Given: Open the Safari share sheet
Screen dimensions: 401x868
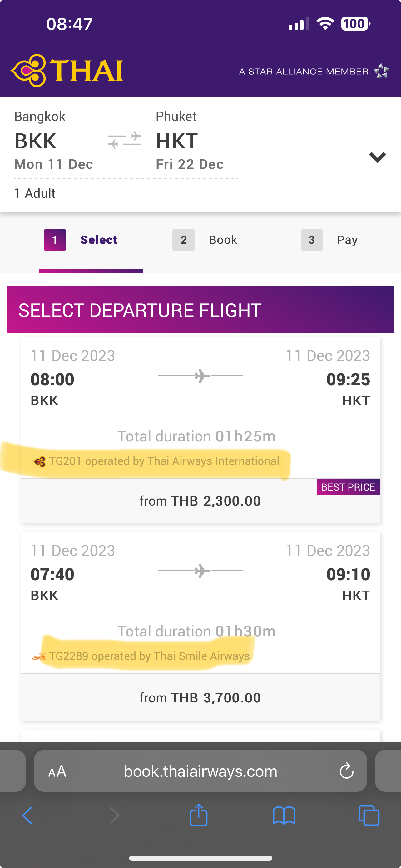Looking at the screenshot, I should (x=199, y=815).
